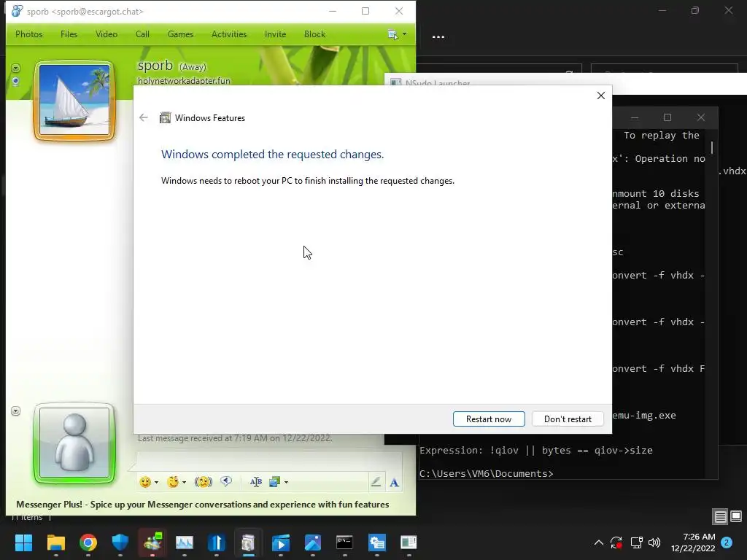Open the Windows Start menu
747x560 pixels.
tap(23, 542)
